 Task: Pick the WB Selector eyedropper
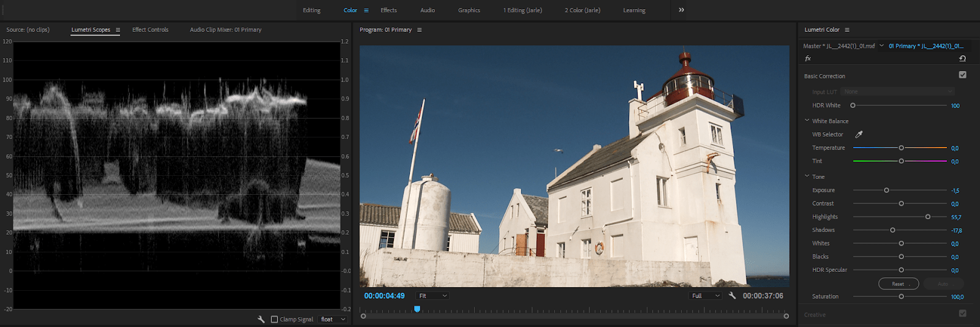[x=859, y=134]
